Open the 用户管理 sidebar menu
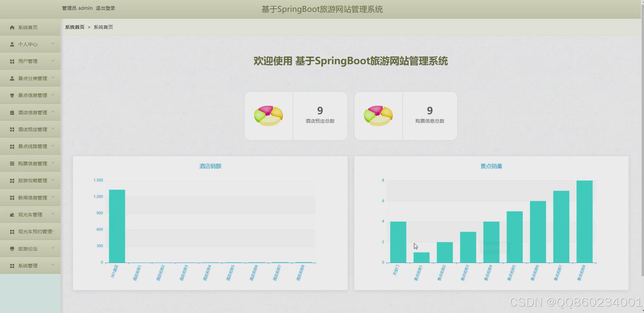 [30, 61]
